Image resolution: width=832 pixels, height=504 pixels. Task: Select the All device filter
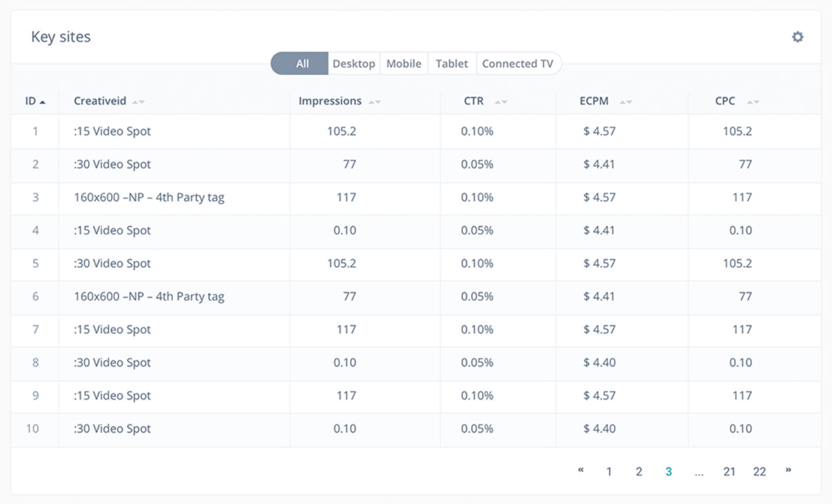(302, 64)
